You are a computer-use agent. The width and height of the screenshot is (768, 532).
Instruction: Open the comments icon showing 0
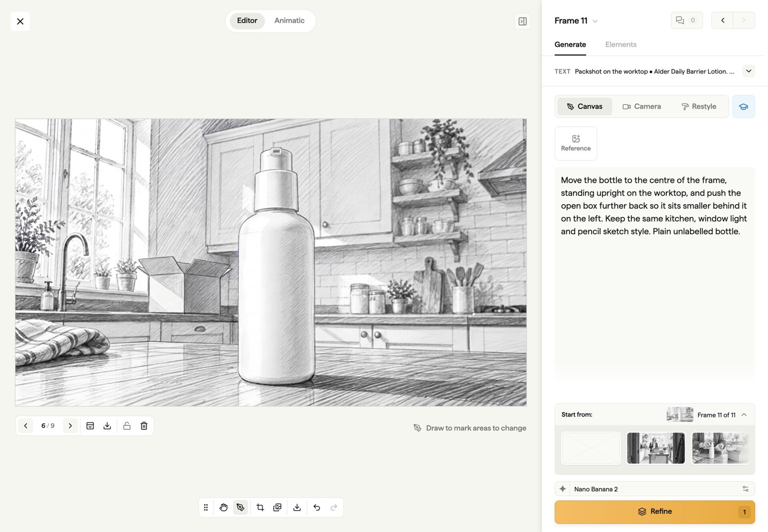click(x=686, y=20)
